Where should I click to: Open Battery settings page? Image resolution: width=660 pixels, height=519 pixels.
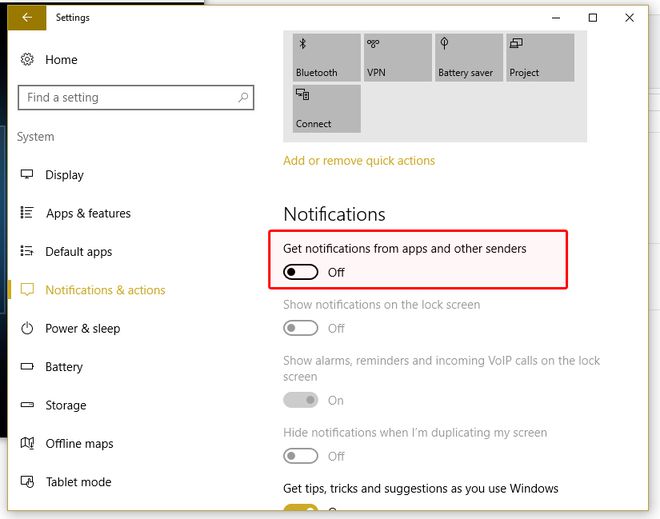point(64,367)
